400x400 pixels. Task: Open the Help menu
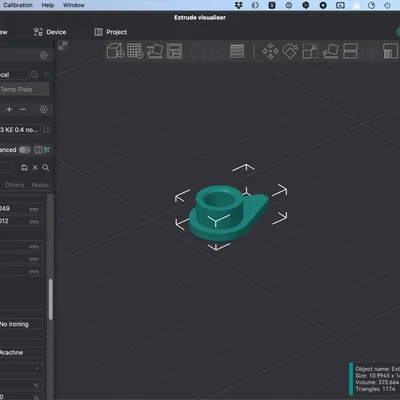click(48, 5)
